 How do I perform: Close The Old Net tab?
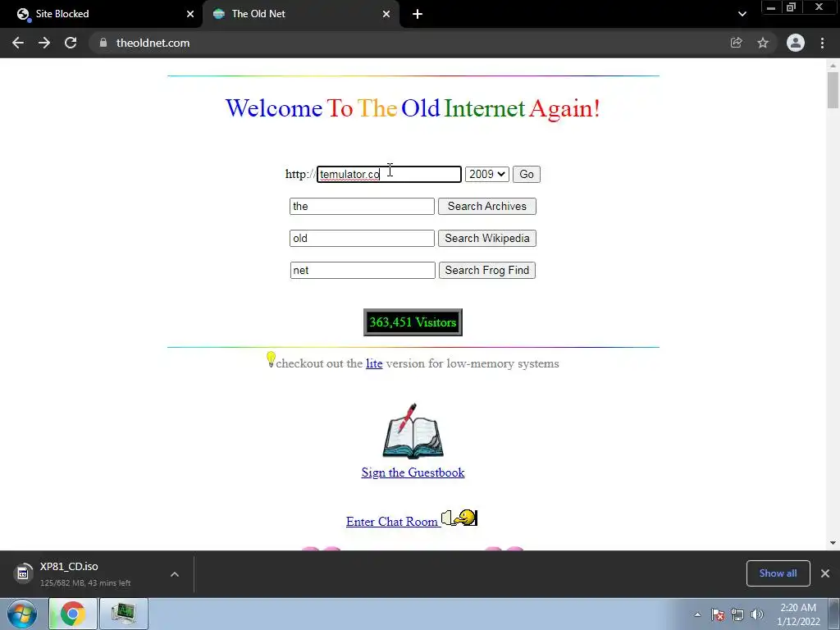(386, 14)
